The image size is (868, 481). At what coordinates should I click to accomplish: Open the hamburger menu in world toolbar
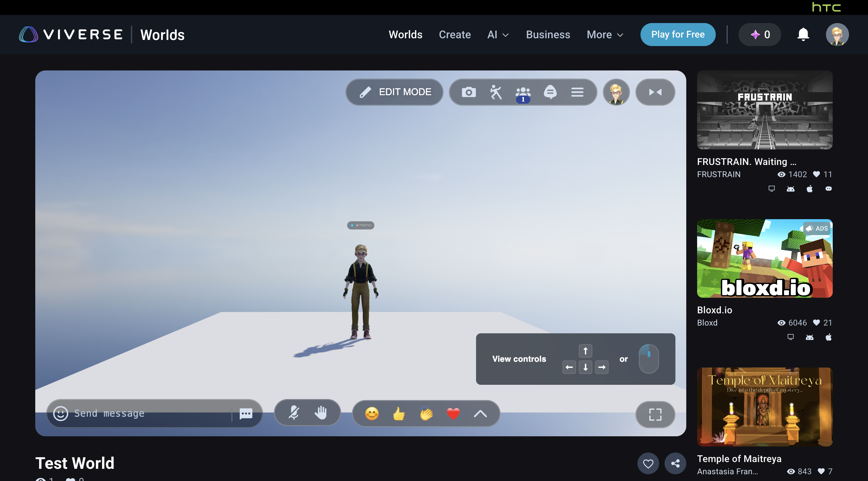coord(577,92)
